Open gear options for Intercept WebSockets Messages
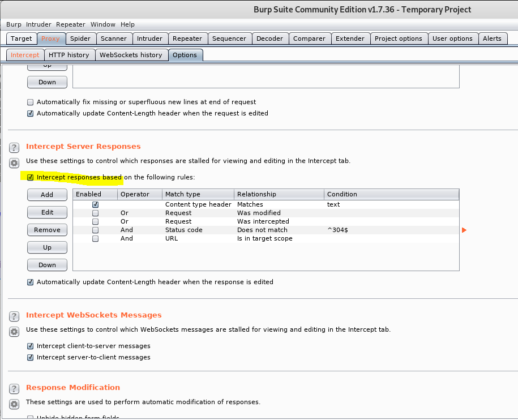The width and height of the screenshot is (518, 420). click(x=14, y=332)
